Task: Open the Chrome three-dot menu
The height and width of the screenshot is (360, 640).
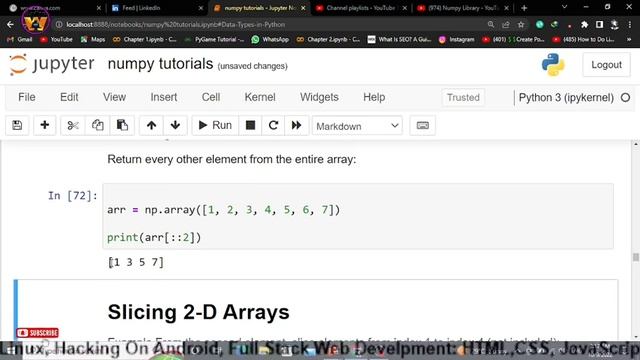Action: [629, 24]
